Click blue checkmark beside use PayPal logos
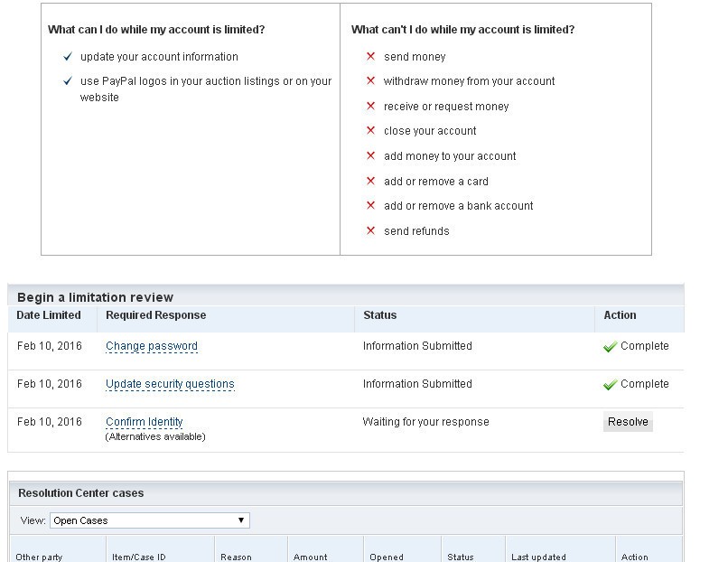728x562 pixels. click(x=67, y=81)
